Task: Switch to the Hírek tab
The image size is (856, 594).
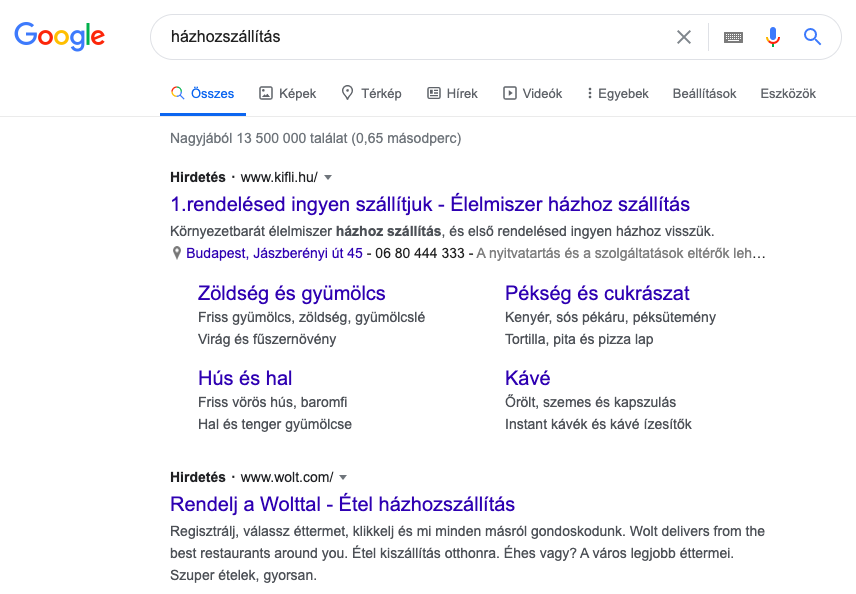Action: (x=453, y=93)
